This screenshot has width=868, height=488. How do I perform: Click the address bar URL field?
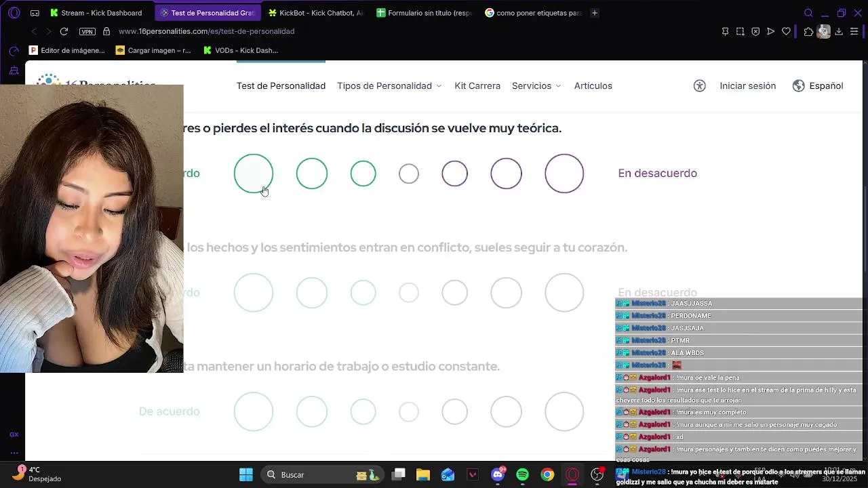(407, 31)
